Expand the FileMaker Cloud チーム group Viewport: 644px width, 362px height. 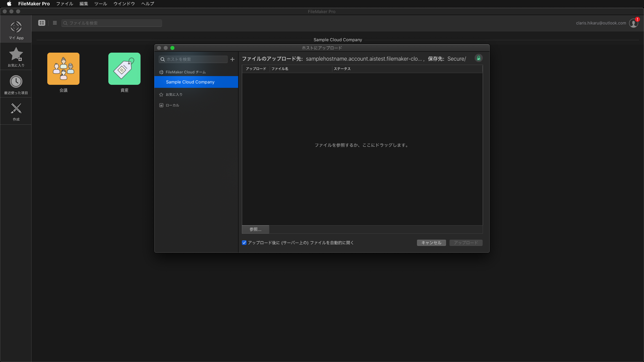[185, 72]
